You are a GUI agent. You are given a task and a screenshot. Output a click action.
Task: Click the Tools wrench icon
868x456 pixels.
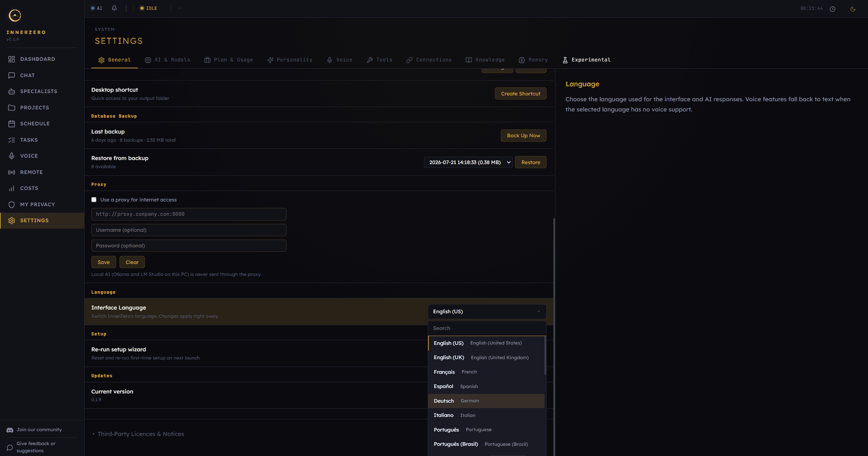[370, 60]
